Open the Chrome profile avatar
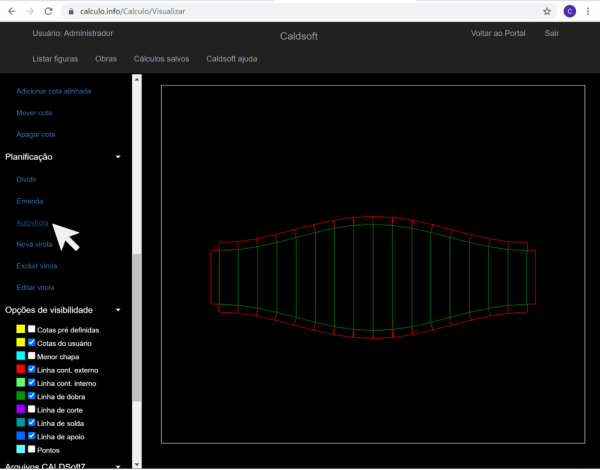The image size is (600, 470). [569, 11]
